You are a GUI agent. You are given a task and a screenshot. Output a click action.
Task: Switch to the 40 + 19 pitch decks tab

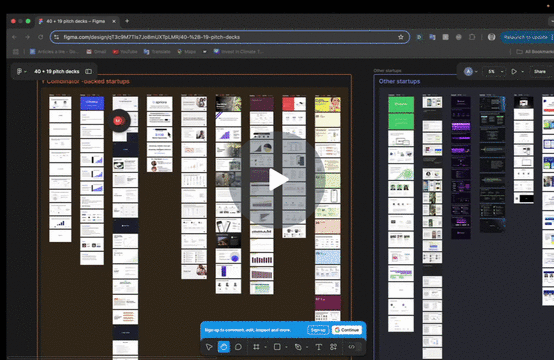pos(77,21)
